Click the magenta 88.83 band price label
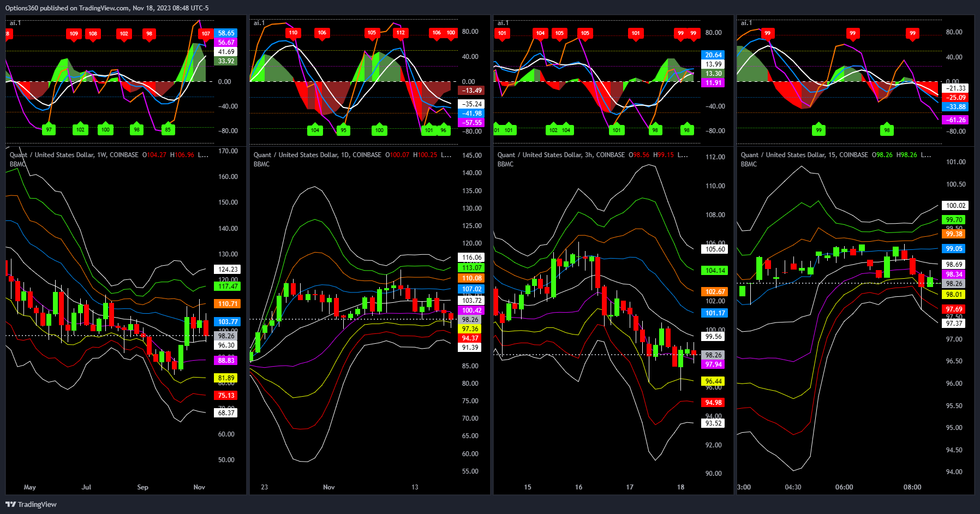 pos(226,361)
